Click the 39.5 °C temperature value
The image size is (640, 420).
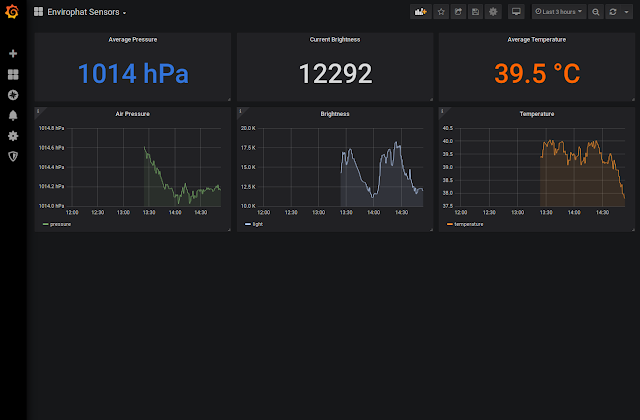537,73
